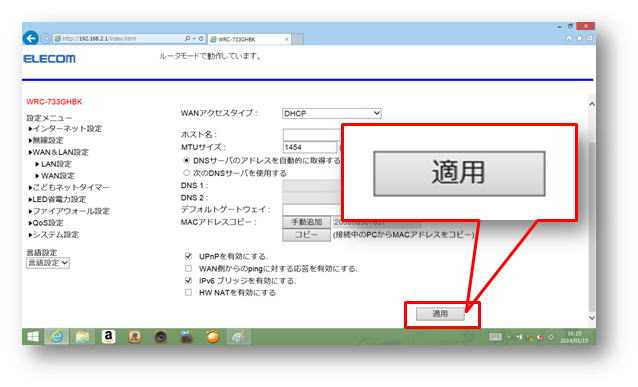Open the LAN設定 menu entry
The width and height of the screenshot is (638, 387).
(54, 164)
